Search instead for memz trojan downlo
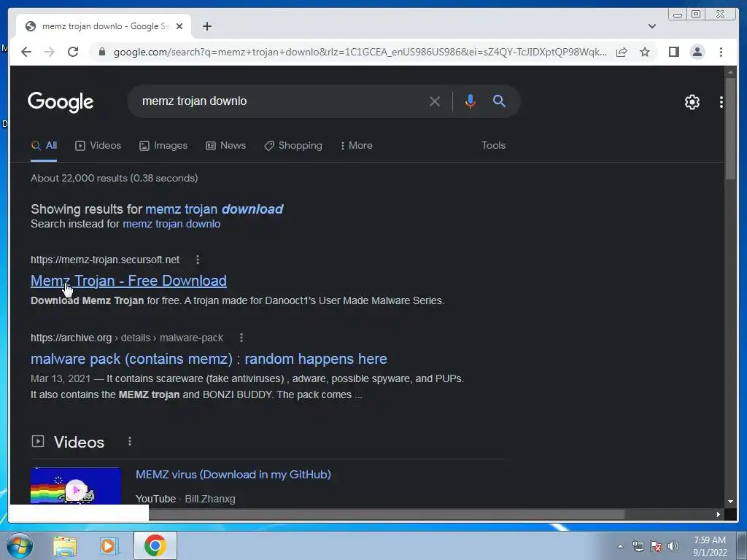 [171, 224]
